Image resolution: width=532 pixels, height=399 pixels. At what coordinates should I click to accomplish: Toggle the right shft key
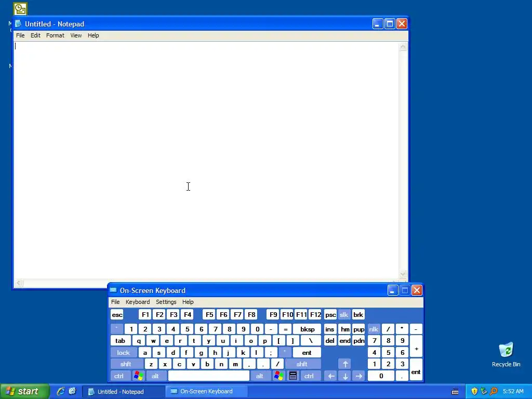tap(302, 364)
